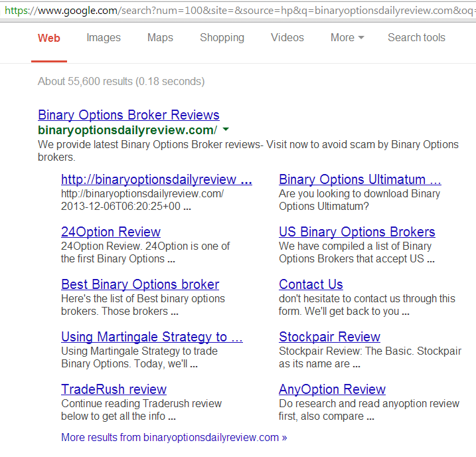This screenshot has height=457, width=476.
Task: Open the US Binary Options Brokers sitelink
Action: point(357,232)
